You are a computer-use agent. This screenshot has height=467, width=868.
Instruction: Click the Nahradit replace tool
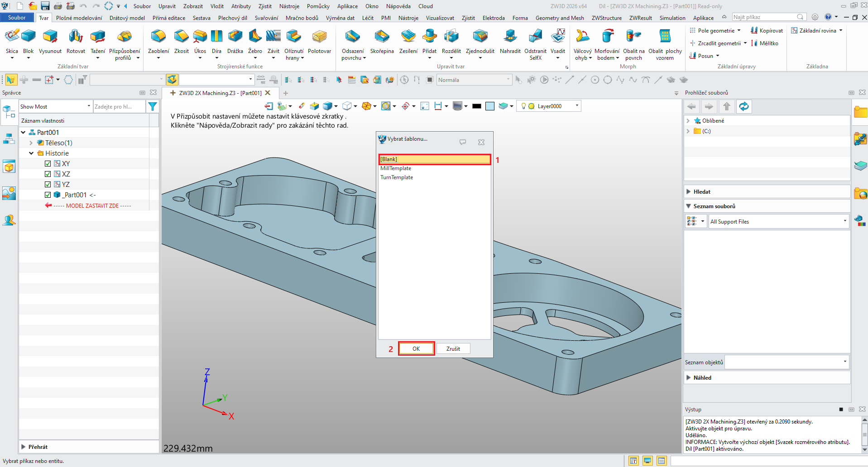pyautogui.click(x=510, y=42)
